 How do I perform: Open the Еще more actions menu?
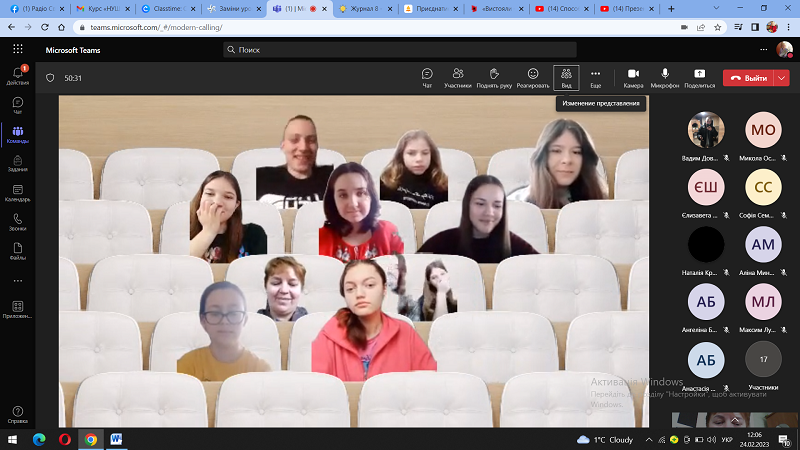click(x=595, y=77)
